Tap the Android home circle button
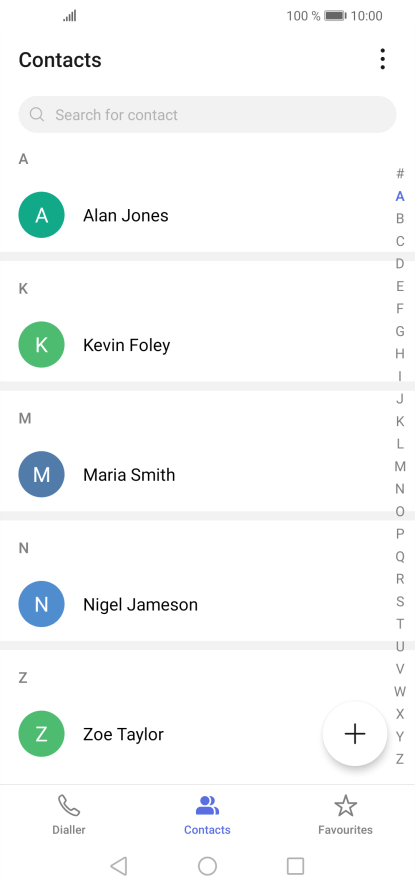The height and width of the screenshot is (890, 415). (207, 866)
